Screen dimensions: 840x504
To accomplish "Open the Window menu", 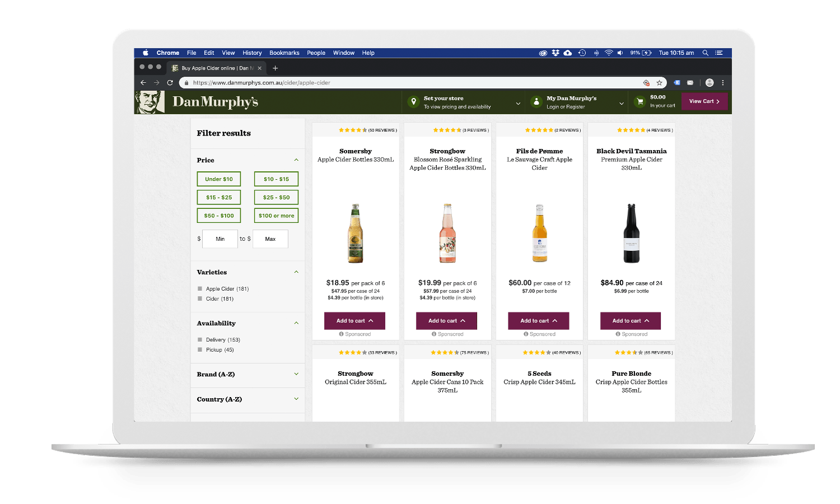I will coord(344,53).
